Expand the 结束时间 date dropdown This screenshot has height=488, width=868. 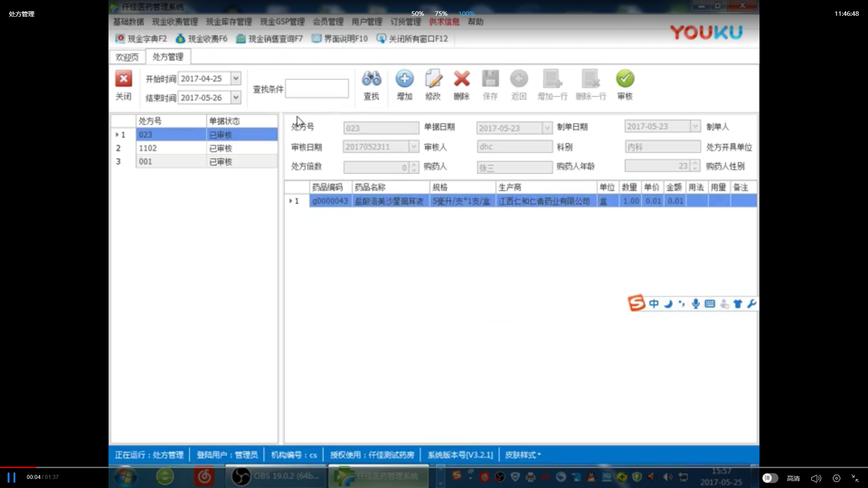[236, 97]
